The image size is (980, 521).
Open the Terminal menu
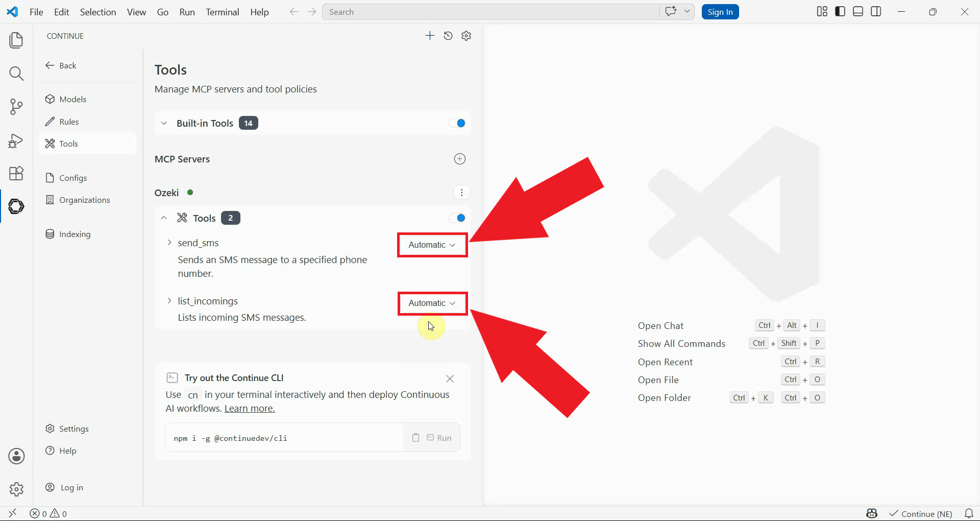223,12
